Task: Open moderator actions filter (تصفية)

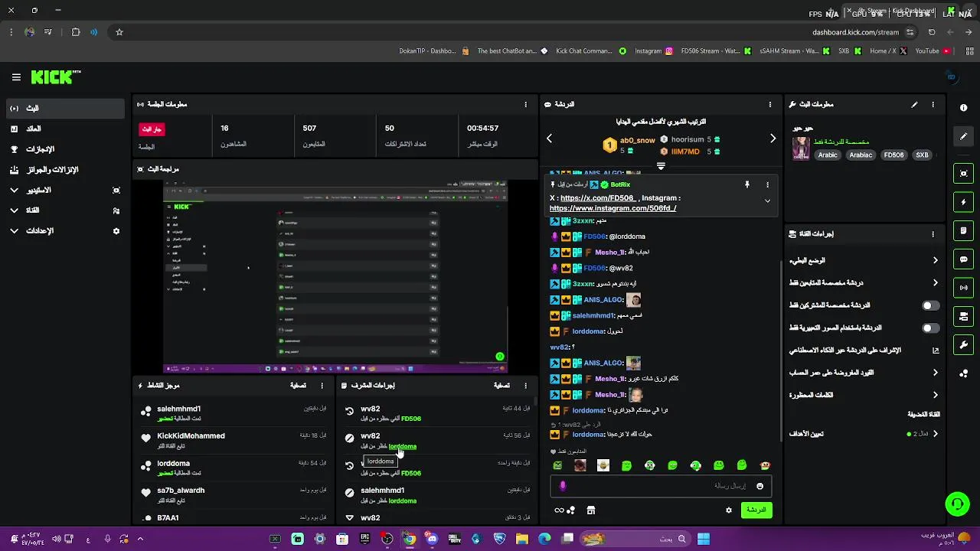Action: (x=501, y=386)
